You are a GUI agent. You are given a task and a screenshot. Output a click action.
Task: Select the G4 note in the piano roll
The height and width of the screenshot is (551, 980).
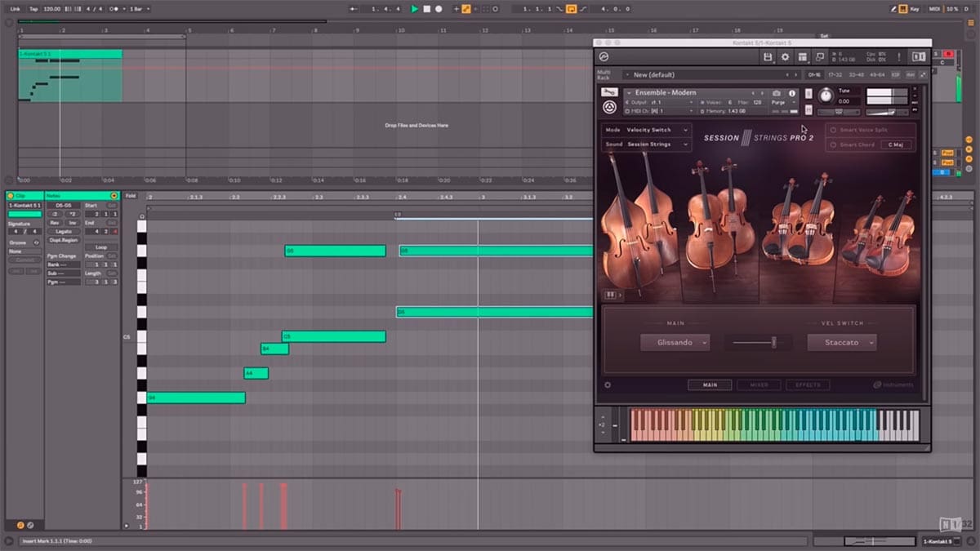pyautogui.click(x=196, y=398)
